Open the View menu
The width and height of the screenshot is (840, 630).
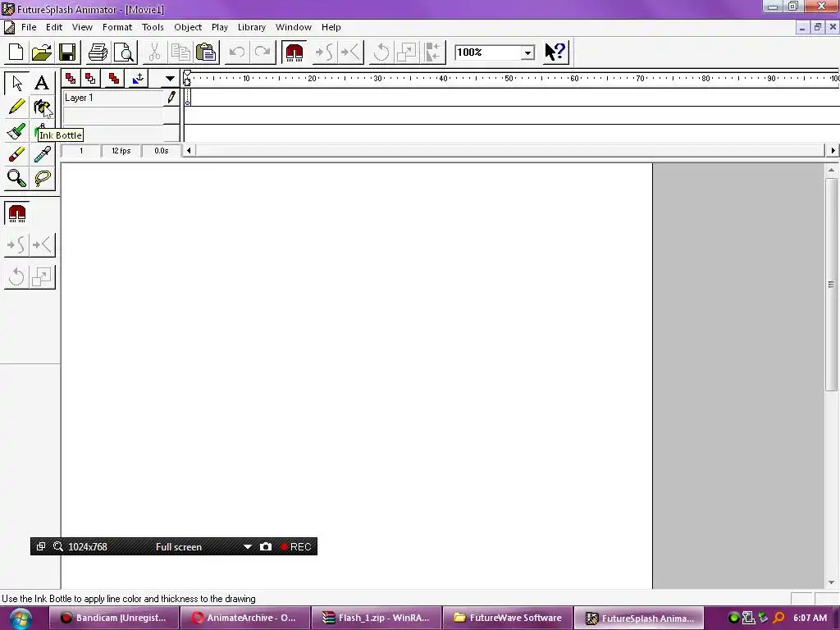[82, 27]
